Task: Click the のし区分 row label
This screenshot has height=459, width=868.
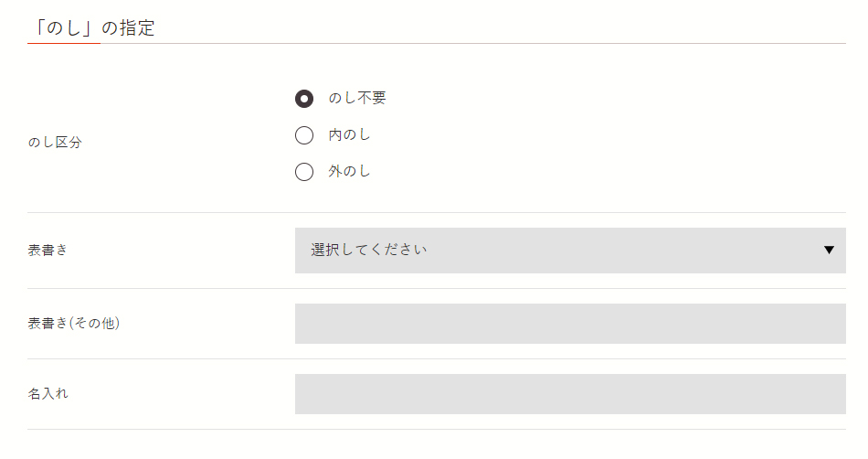Action: (55, 143)
